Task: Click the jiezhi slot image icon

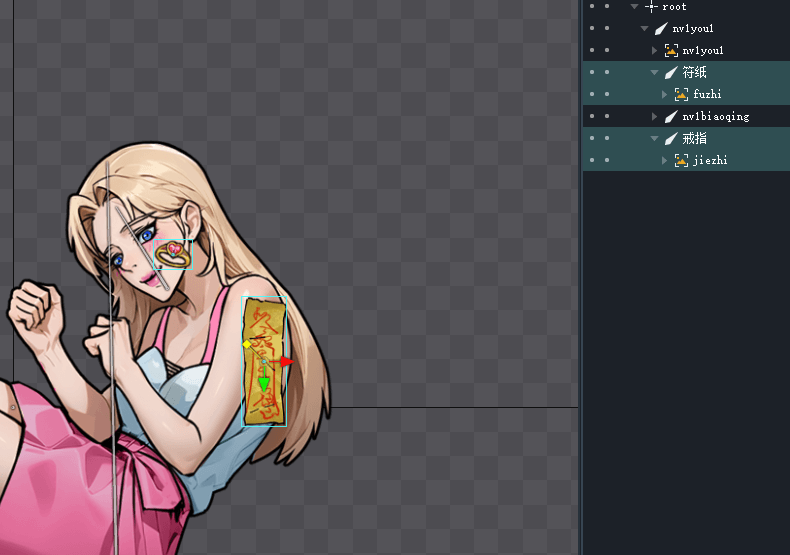Action: pyautogui.click(x=681, y=161)
